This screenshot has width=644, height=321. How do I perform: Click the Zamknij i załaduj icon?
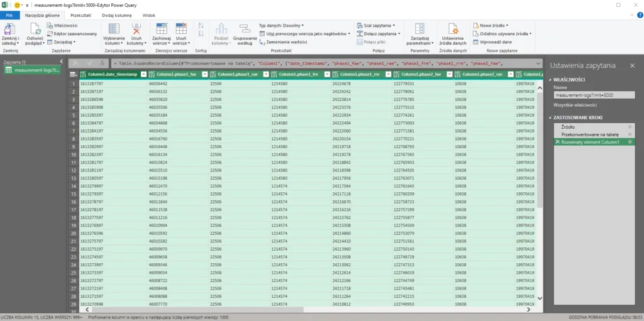[x=10, y=29]
